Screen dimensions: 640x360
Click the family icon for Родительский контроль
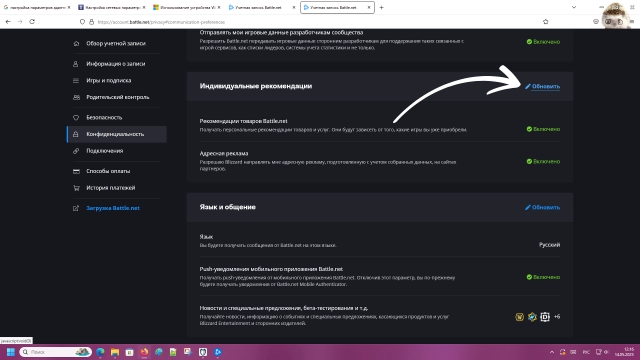76,98
